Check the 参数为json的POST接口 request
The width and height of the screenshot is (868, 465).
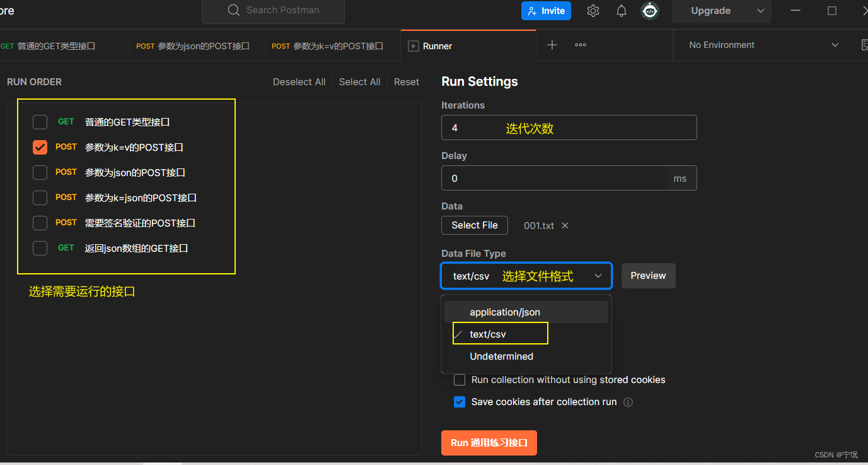(x=40, y=172)
